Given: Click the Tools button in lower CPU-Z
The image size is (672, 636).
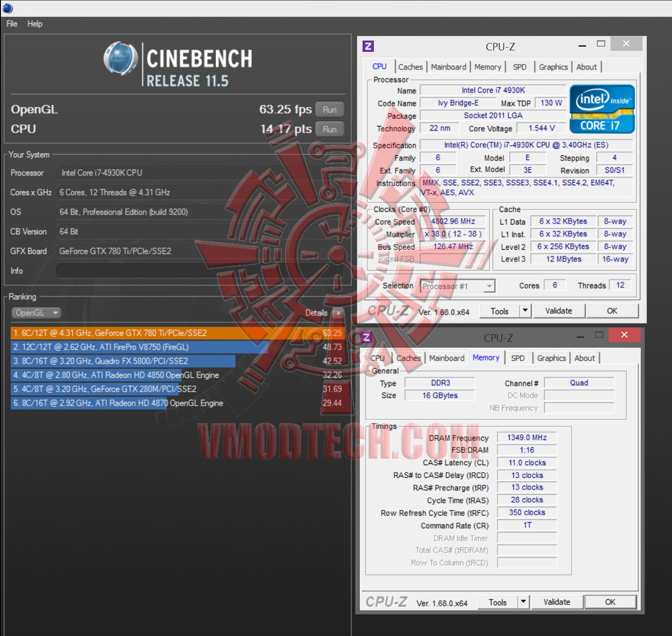Looking at the screenshot, I should click(497, 602).
